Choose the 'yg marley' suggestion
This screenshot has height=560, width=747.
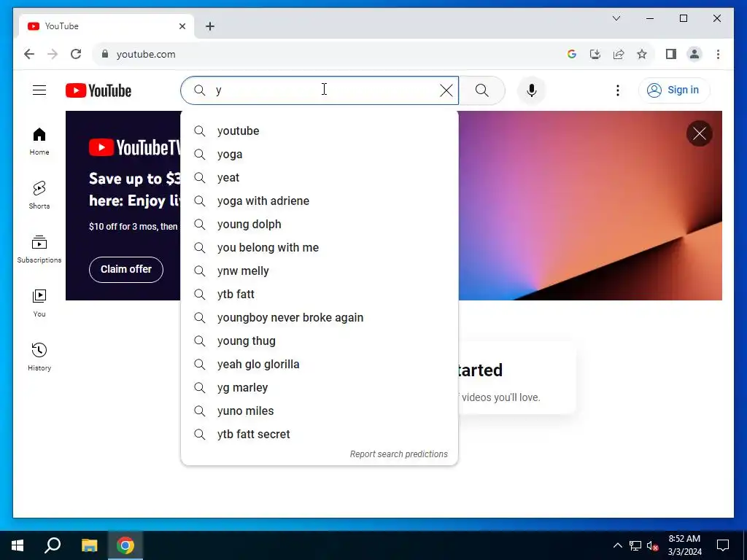pyautogui.click(x=320, y=388)
